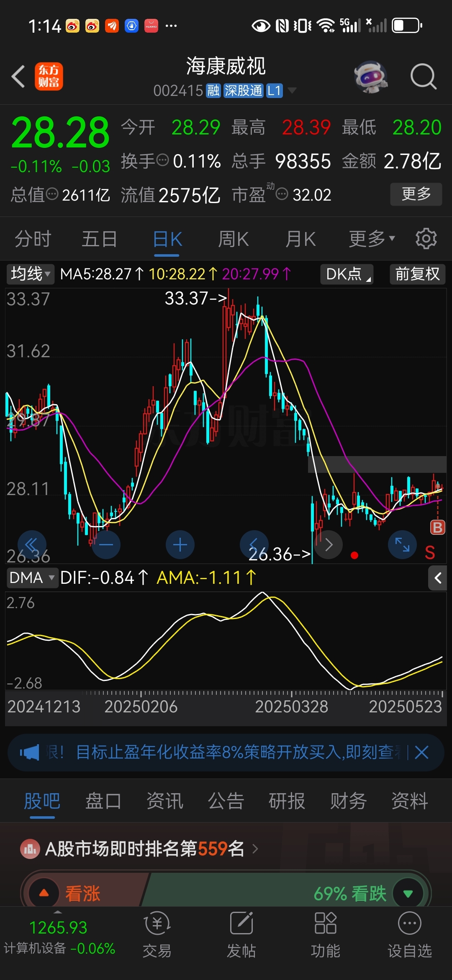Toggle the 前复权 adjustment button

417,274
